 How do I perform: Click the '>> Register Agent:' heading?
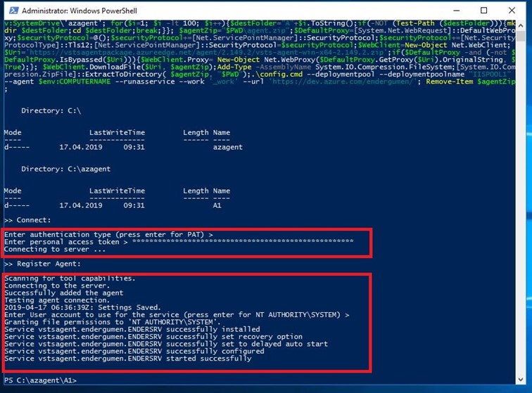[42, 264]
